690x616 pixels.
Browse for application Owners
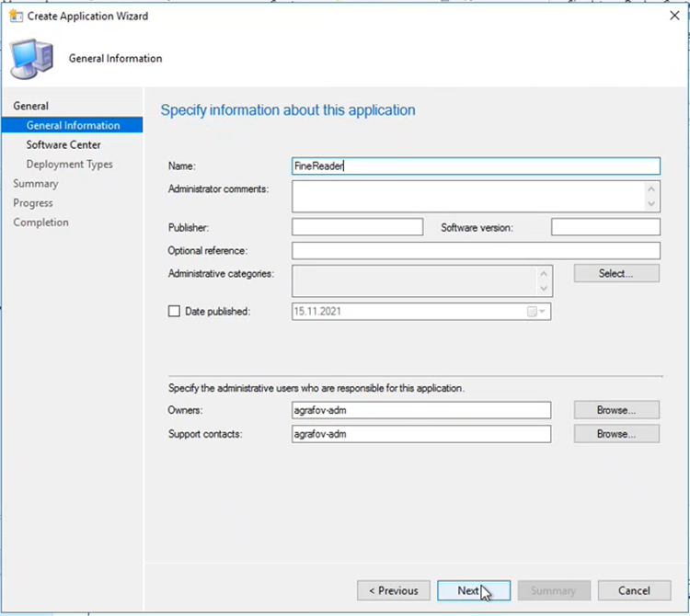click(616, 410)
